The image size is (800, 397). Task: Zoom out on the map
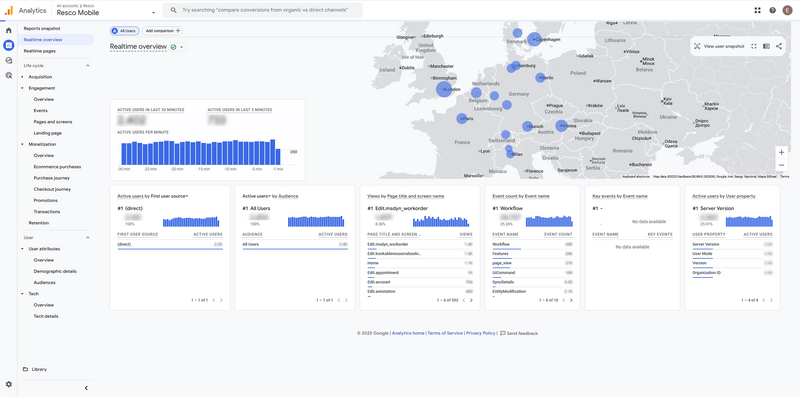[781, 165]
